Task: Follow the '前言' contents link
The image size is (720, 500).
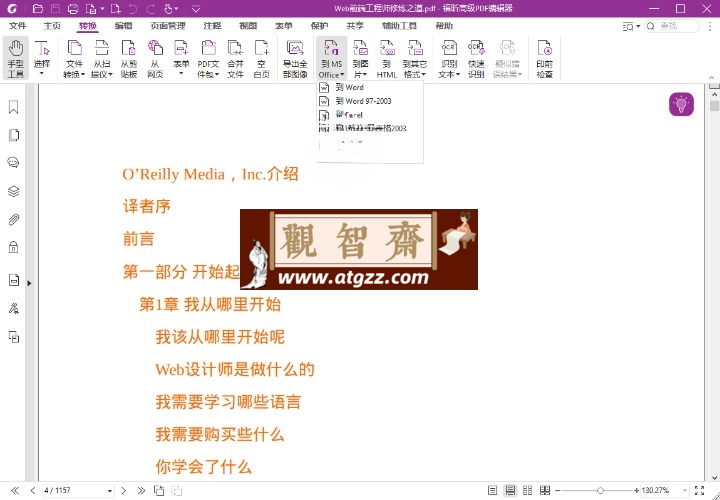Action: point(139,239)
